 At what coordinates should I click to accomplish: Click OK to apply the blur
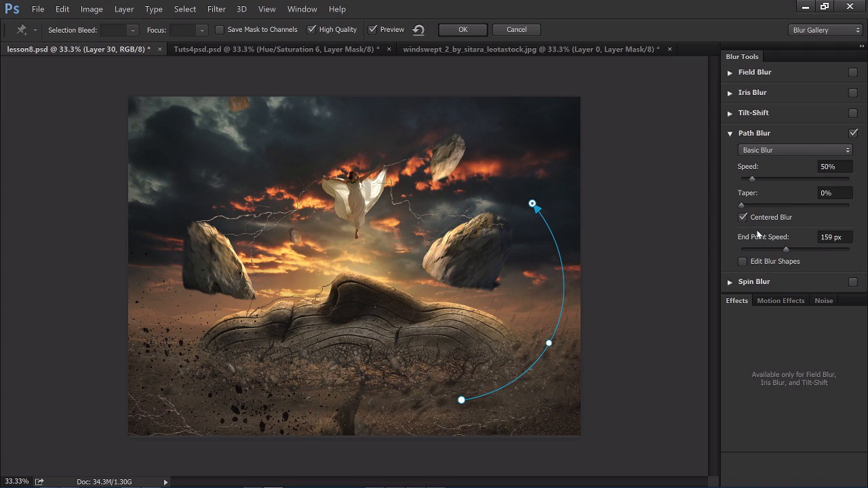point(462,30)
